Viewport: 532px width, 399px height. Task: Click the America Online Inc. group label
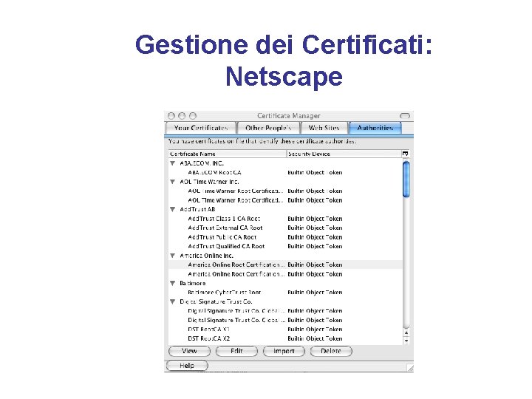pyautogui.click(x=206, y=256)
